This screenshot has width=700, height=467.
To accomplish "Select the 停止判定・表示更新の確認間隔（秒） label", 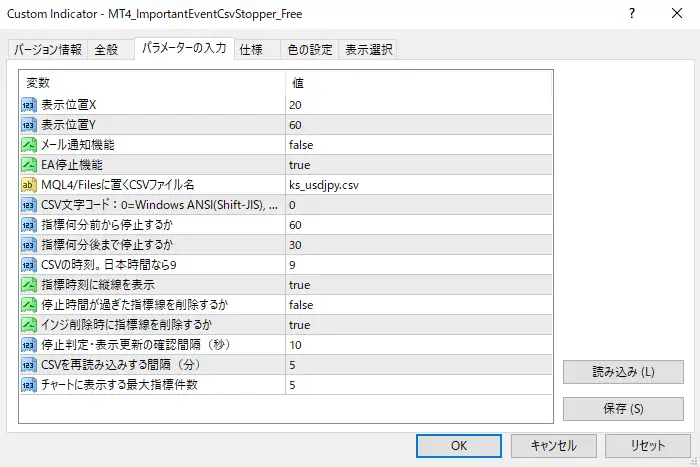I will [x=136, y=345].
